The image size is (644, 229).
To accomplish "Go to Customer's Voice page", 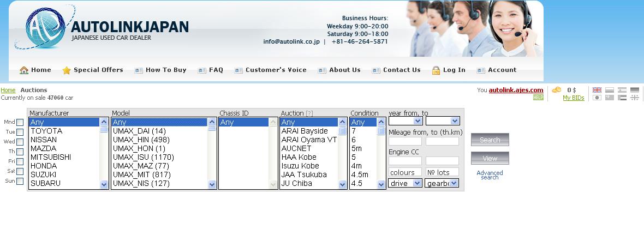I will 276,70.
